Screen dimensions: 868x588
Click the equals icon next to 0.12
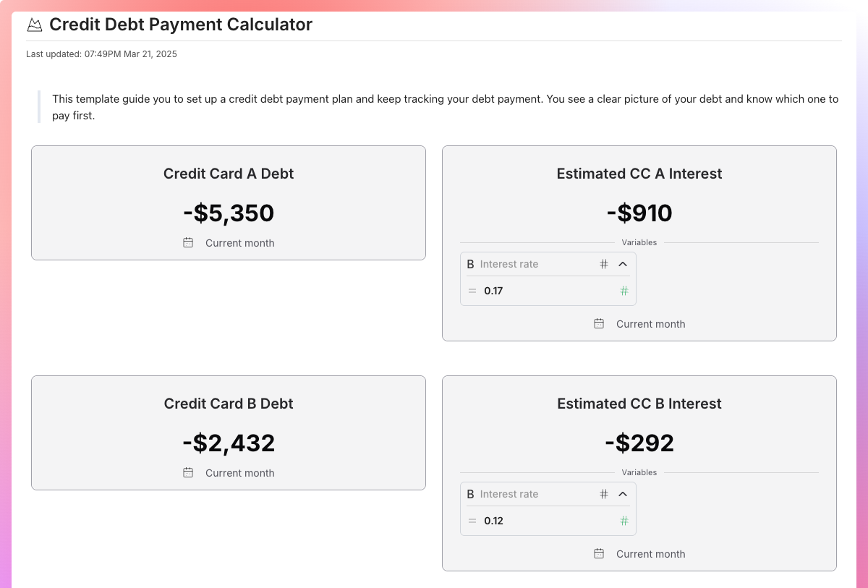coord(472,521)
